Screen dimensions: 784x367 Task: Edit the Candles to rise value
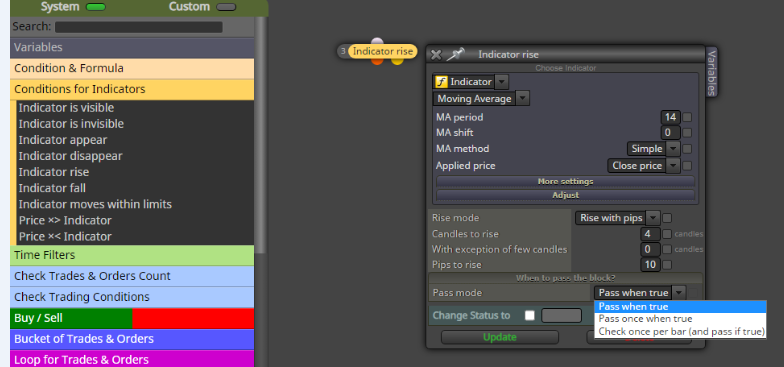point(650,234)
